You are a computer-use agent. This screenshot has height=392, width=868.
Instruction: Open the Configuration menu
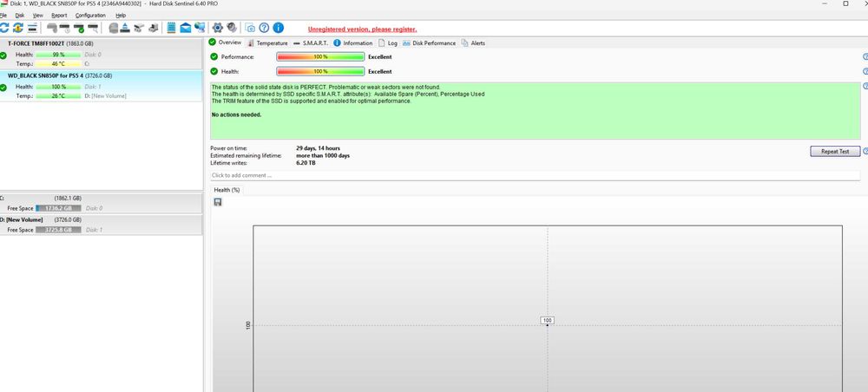(91, 16)
